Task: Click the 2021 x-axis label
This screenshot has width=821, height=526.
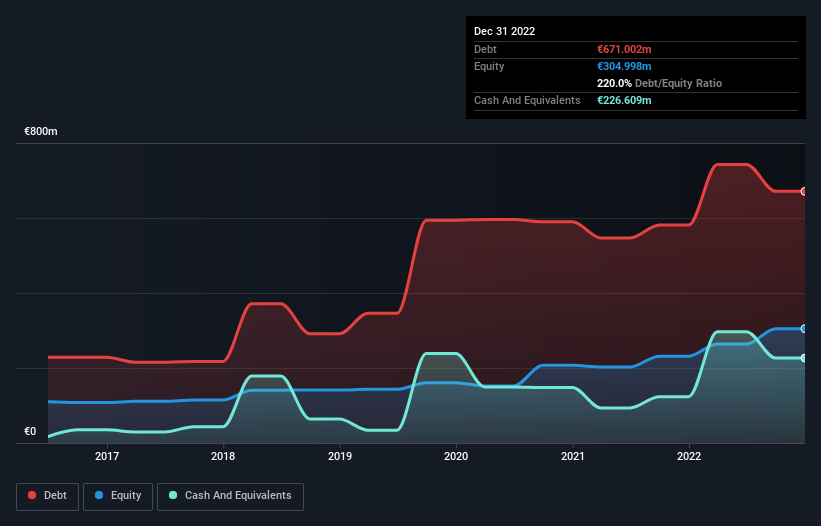Action: (573, 456)
